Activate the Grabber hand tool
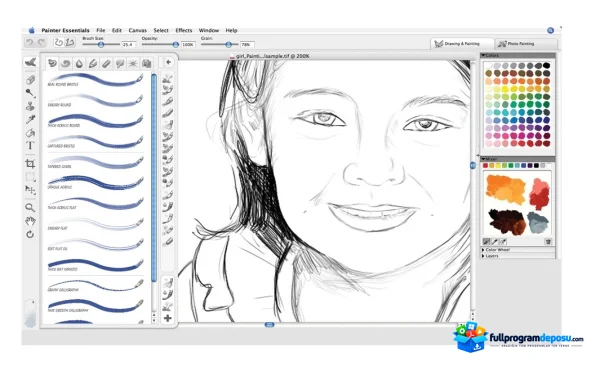The image size is (600, 375). [x=30, y=221]
